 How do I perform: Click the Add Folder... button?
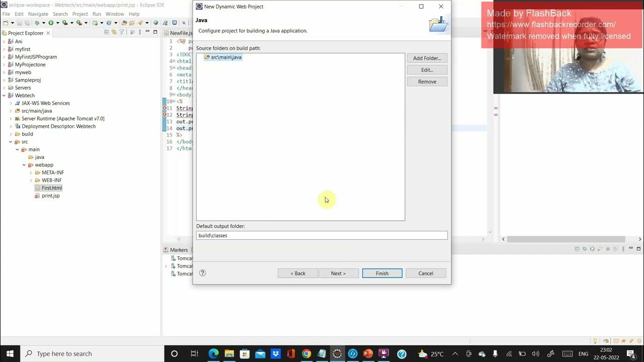[x=427, y=58]
